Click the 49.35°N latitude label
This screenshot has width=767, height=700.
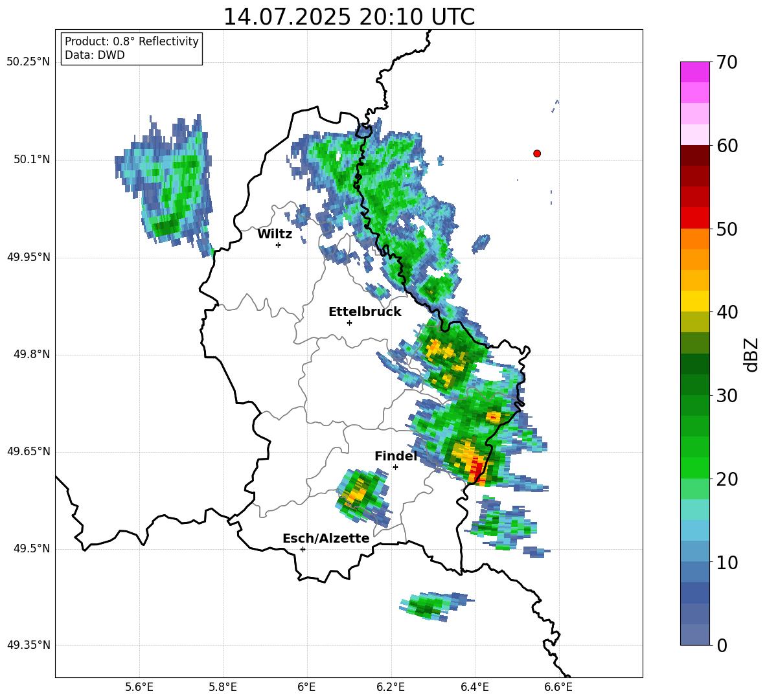29,645
